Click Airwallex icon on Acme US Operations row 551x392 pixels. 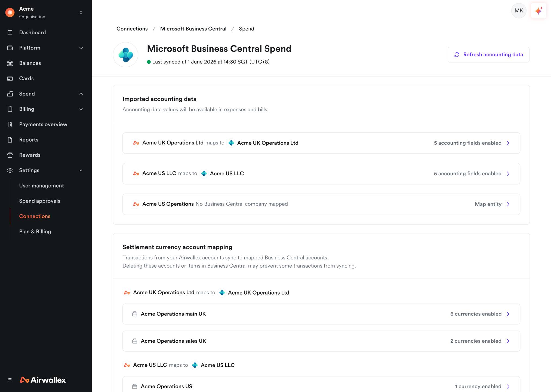[136, 204]
